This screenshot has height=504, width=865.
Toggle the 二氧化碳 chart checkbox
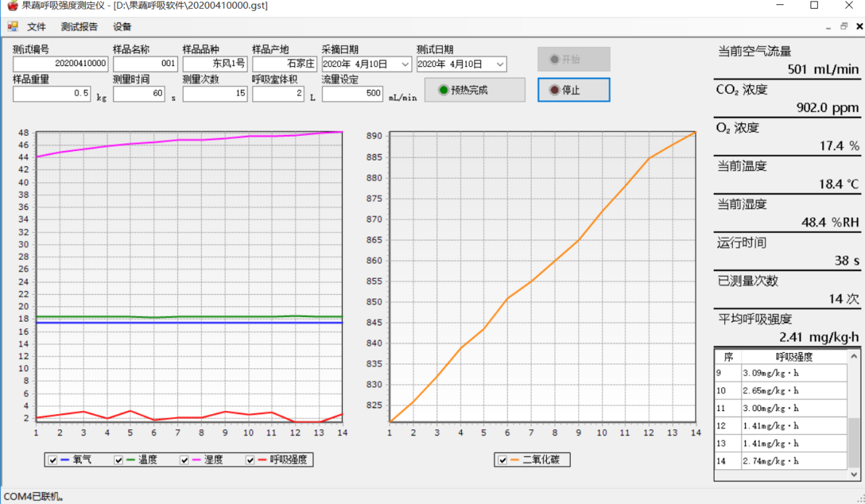click(503, 460)
